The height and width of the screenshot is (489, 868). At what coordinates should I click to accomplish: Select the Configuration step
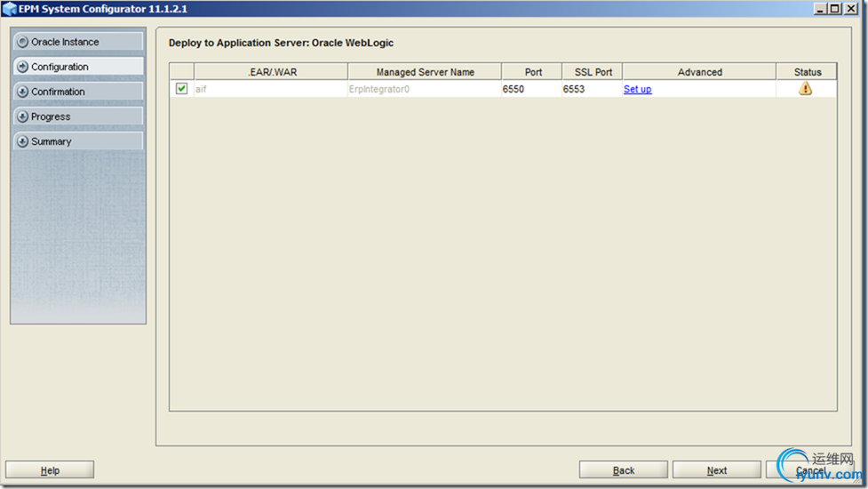pos(78,67)
